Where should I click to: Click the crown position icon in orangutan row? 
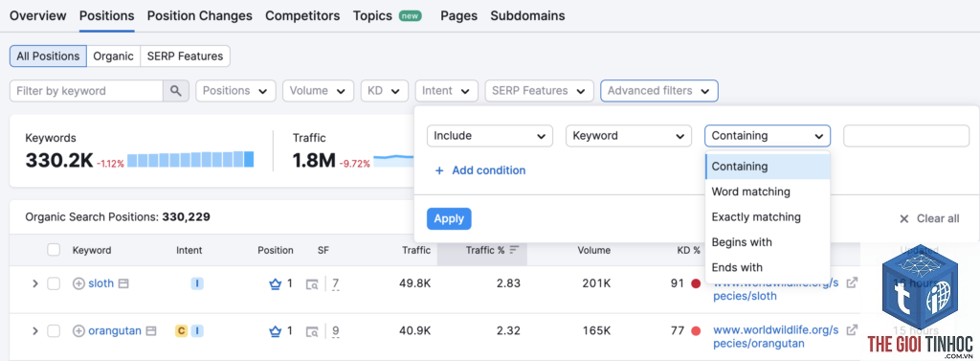coord(275,331)
